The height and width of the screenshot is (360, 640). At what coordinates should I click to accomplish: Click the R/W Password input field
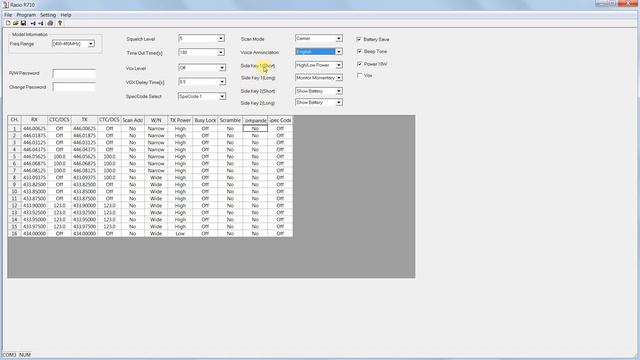tap(74, 73)
